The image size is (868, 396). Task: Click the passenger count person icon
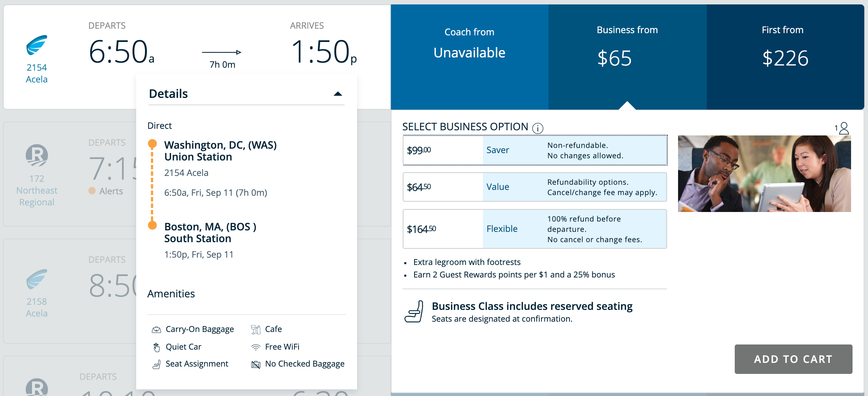tap(844, 128)
